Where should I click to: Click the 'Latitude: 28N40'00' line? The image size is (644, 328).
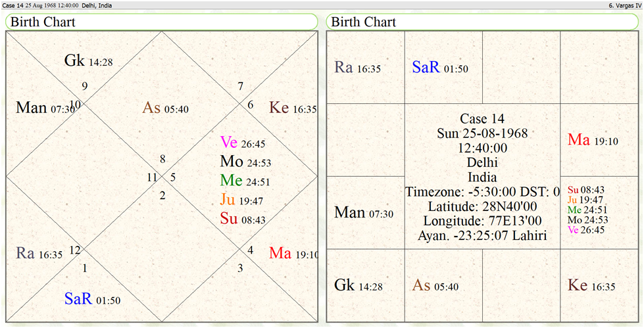point(482,206)
